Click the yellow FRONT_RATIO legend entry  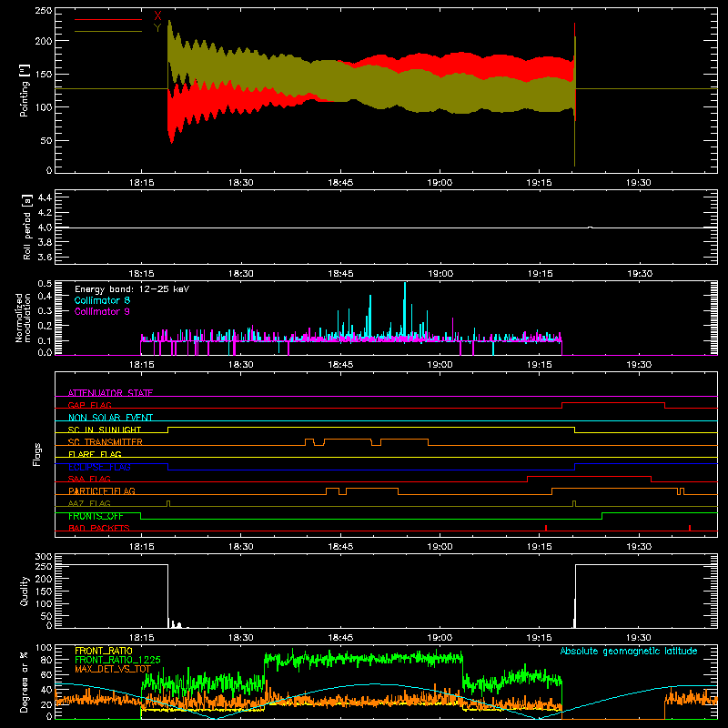point(104,651)
